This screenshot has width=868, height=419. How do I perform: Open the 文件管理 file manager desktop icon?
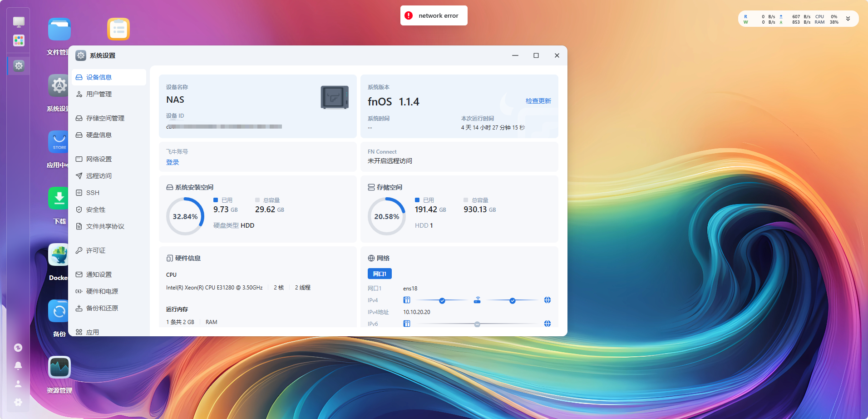[x=59, y=30]
